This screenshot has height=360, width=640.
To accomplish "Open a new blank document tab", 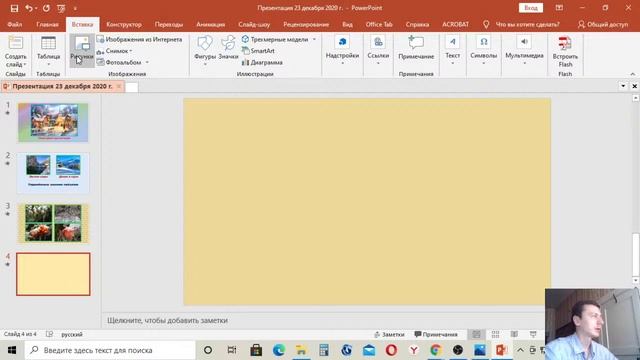I will [x=131, y=87].
